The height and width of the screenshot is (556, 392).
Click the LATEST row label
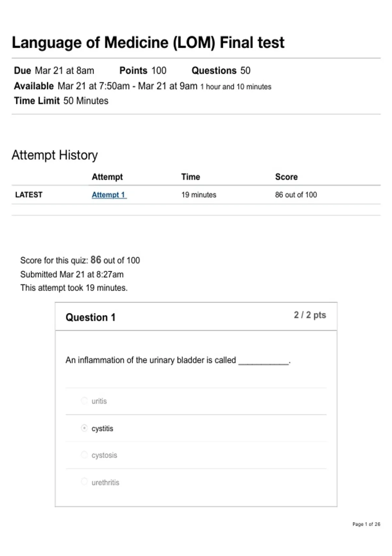29,195
